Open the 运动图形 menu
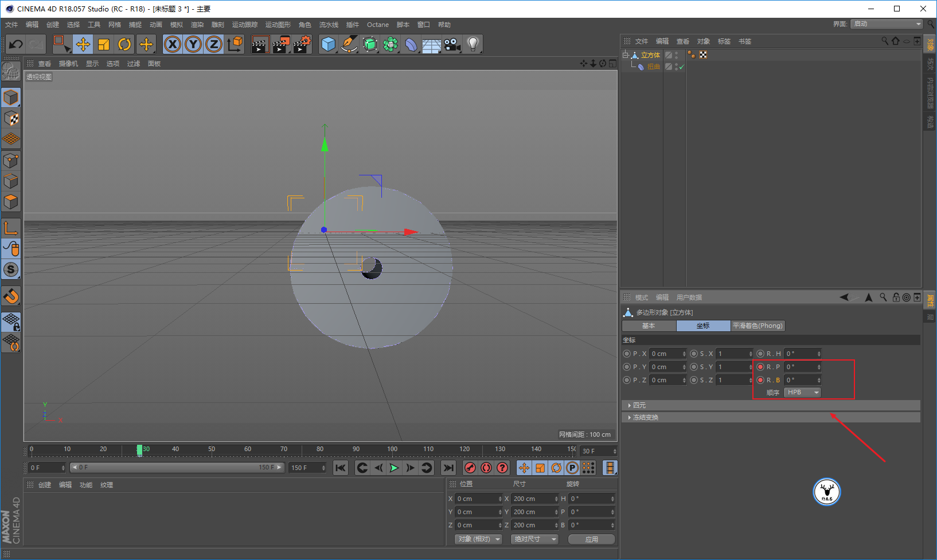Viewport: 937px width, 560px height. pos(278,25)
